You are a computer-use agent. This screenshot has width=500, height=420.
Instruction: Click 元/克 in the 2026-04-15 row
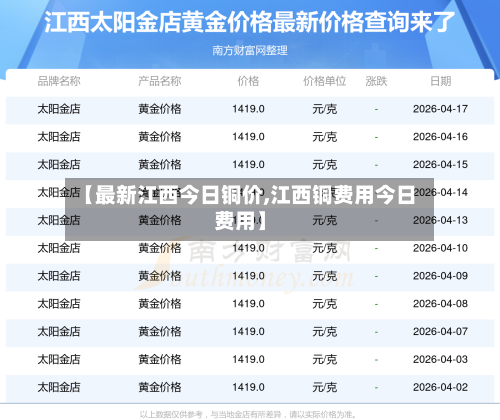coord(325,165)
